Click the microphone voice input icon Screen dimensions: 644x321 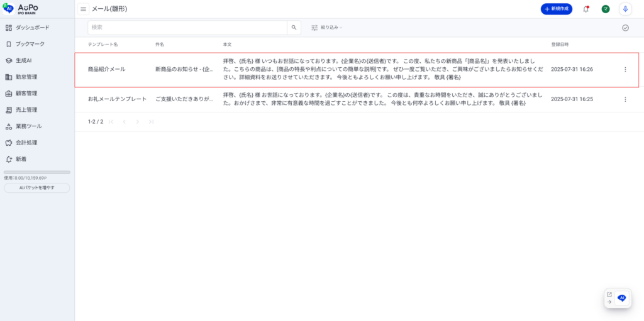click(x=625, y=9)
